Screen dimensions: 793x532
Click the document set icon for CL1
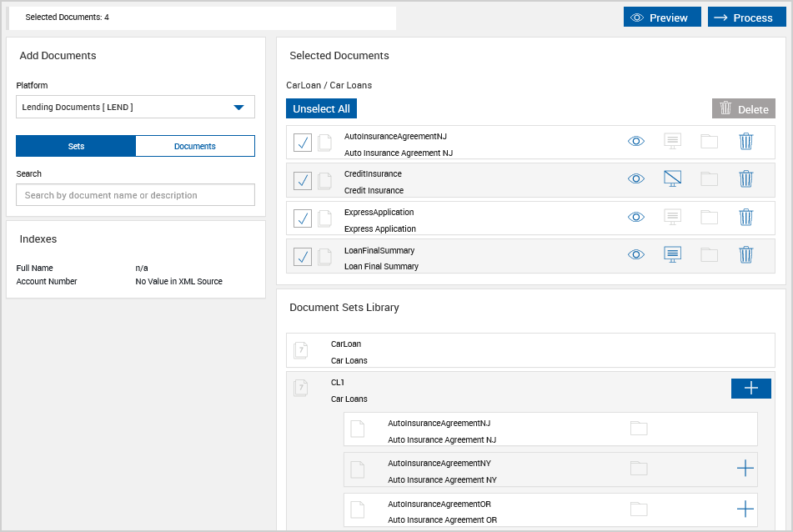point(301,388)
